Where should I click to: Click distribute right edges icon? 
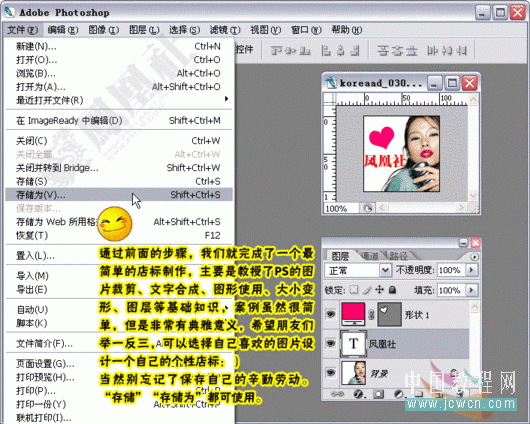461,51
